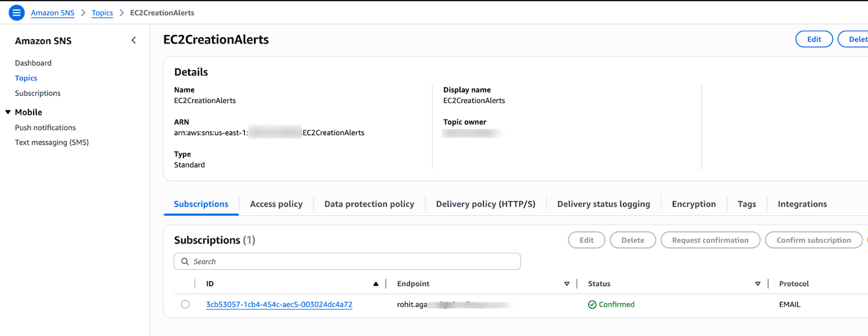Viewport: 868px width, 336px height.
Task: Open Topics in the sidebar
Action: pos(26,78)
